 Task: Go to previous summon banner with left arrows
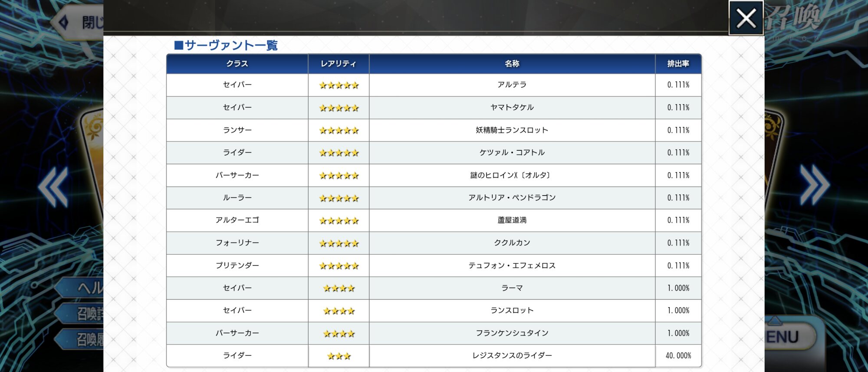(x=53, y=187)
